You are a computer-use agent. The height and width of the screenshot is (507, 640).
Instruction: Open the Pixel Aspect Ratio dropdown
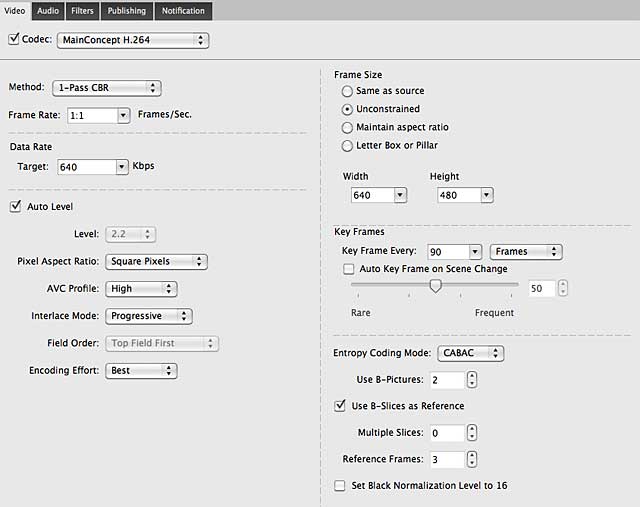(x=156, y=262)
